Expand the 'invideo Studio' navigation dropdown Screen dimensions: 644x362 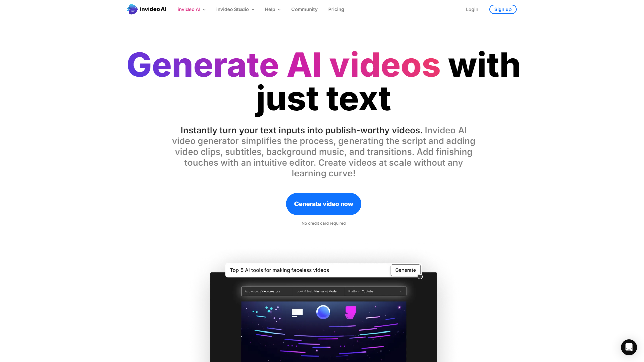235,9
